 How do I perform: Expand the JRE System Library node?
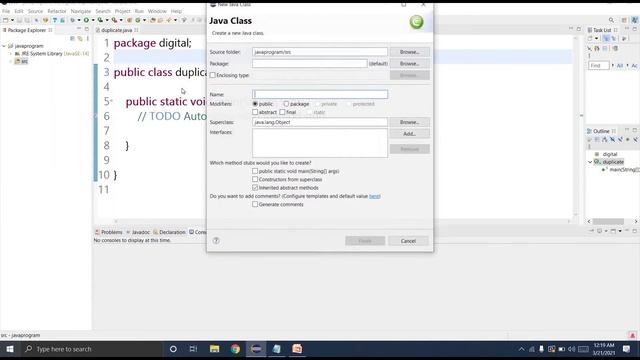(11, 54)
